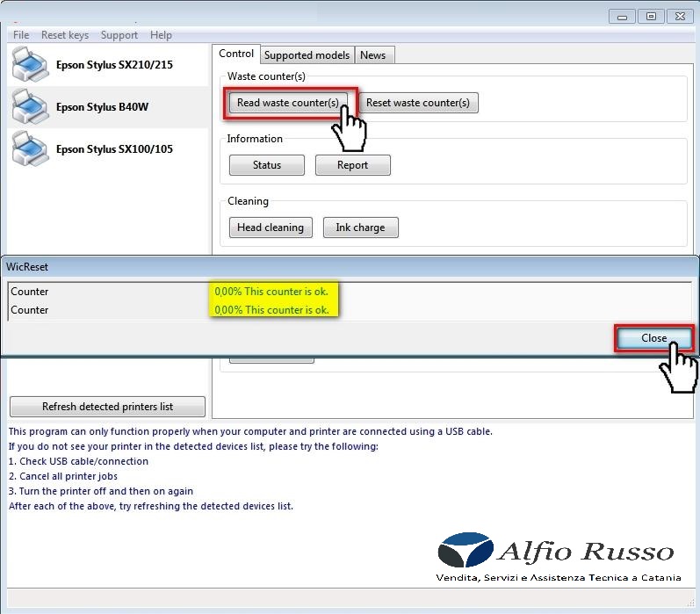The width and height of the screenshot is (700, 614).
Task: Click the Epson Stylus SX210/215 printer icon
Action: (x=31, y=65)
